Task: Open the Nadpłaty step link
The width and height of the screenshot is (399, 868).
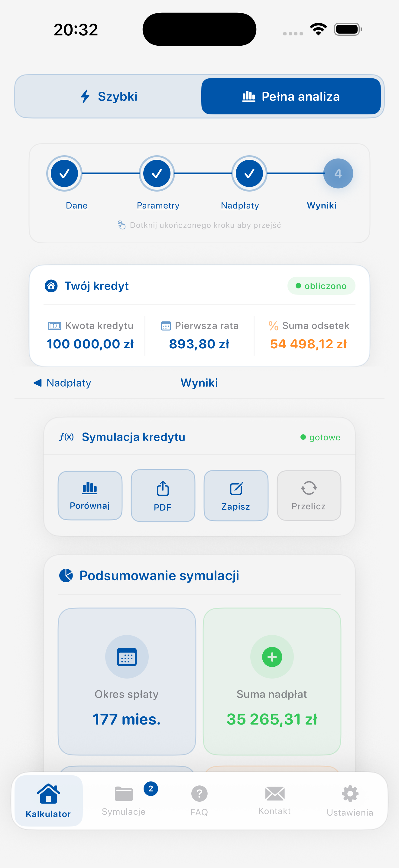Action: [x=240, y=205]
